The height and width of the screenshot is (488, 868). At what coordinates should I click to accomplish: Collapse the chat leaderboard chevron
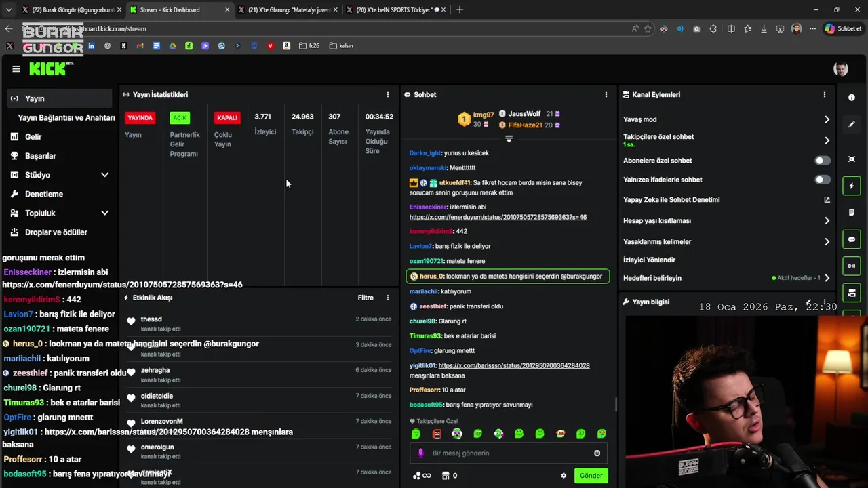click(509, 138)
